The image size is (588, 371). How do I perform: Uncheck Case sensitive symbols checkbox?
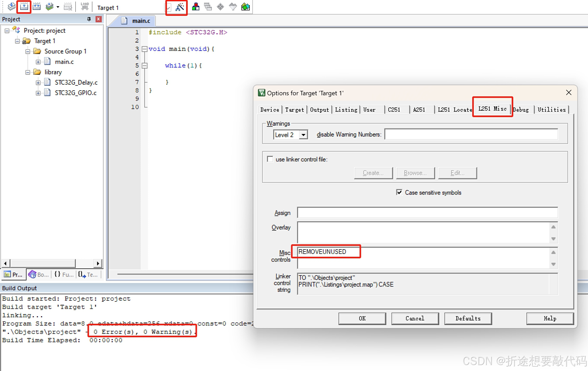(399, 192)
